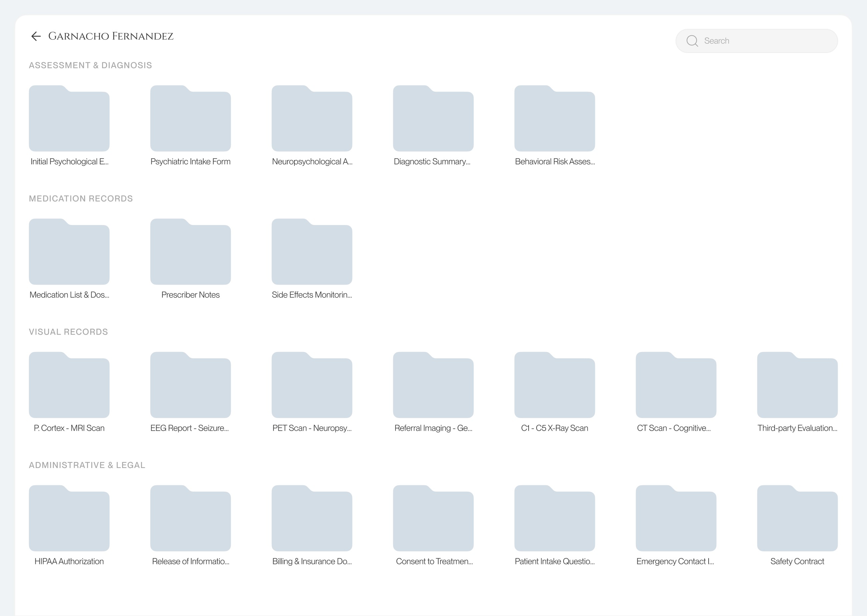Click the Emergency Contact I... folder label
The height and width of the screenshot is (616, 867).
(675, 561)
